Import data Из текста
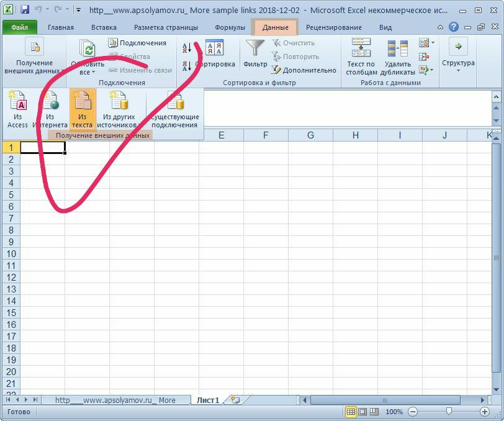 [83, 109]
